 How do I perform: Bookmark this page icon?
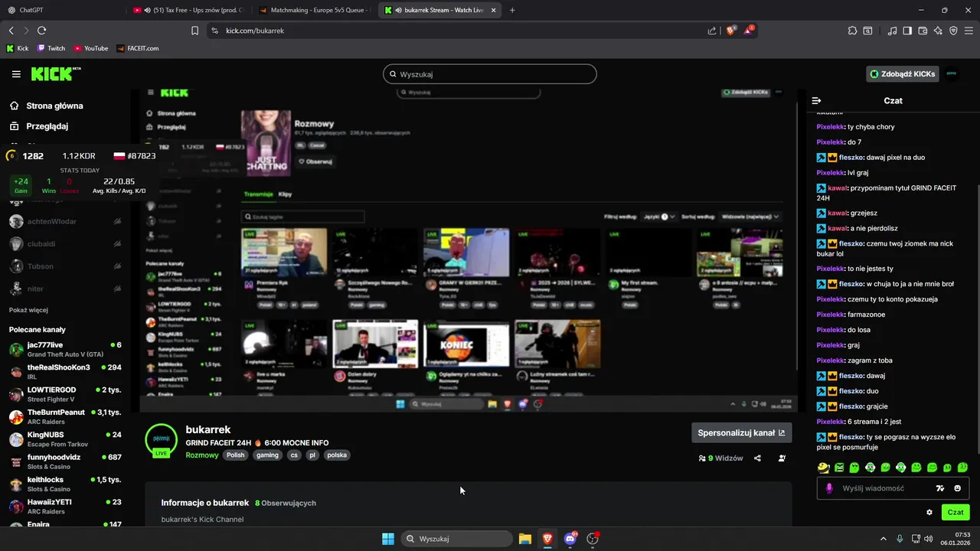pos(194,31)
